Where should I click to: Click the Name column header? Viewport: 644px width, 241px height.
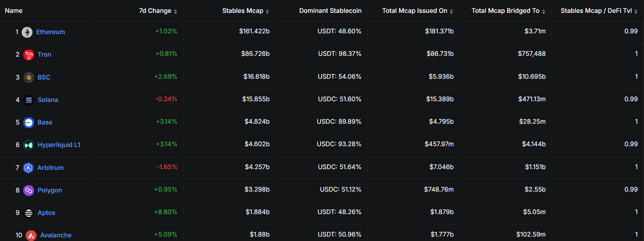point(14,11)
